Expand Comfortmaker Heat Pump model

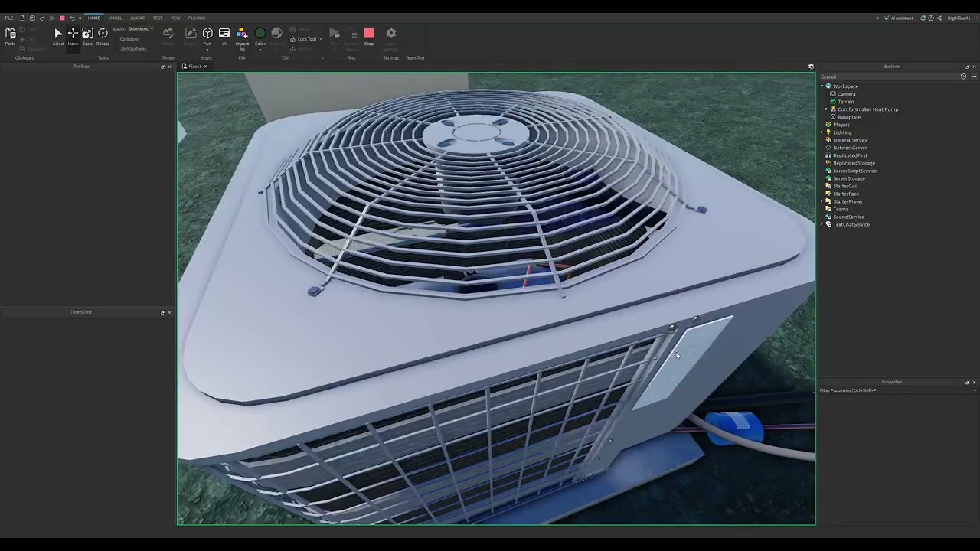826,109
